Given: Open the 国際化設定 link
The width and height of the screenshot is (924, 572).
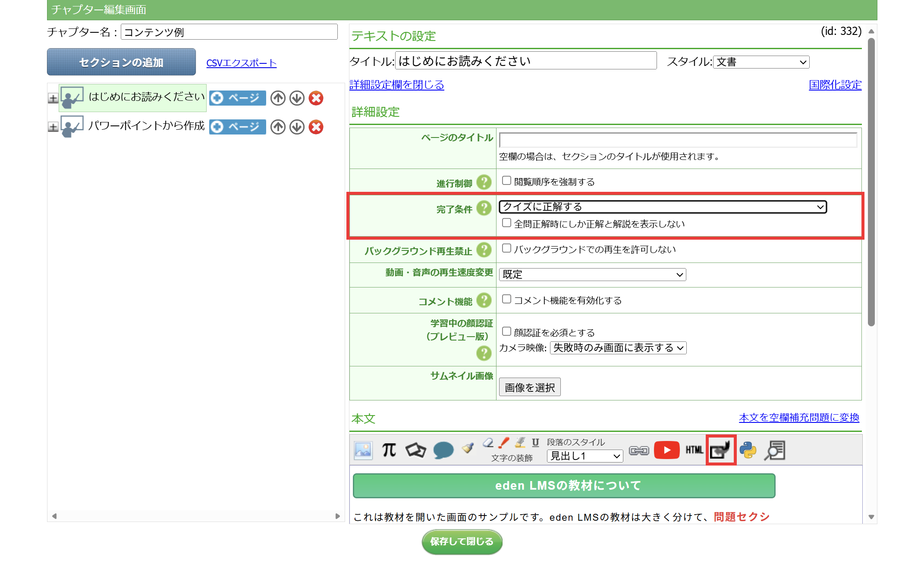Looking at the screenshot, I should [835, 85].
